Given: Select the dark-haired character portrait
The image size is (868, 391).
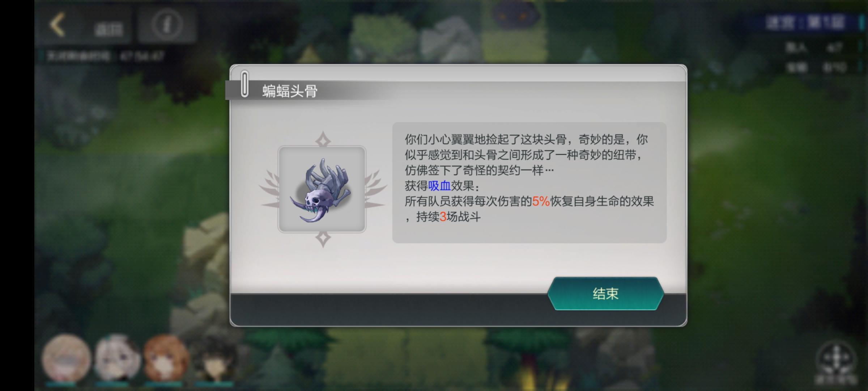Looking at the screenshot, I should (214, 358).
